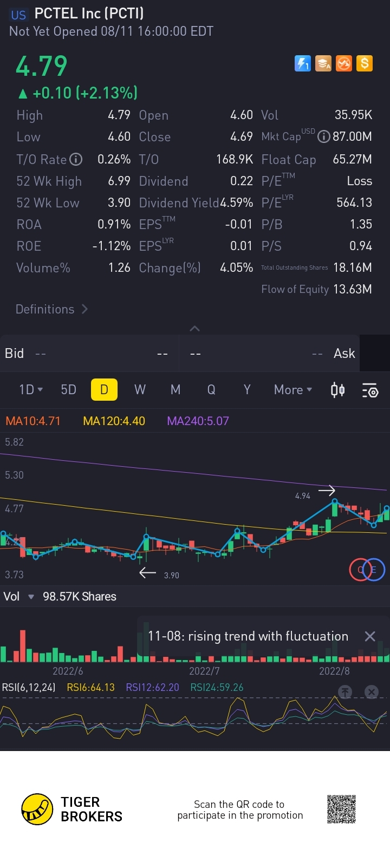Tap the RSI6:64.13 value
This screenshot has width=390, height=868.
90,688
